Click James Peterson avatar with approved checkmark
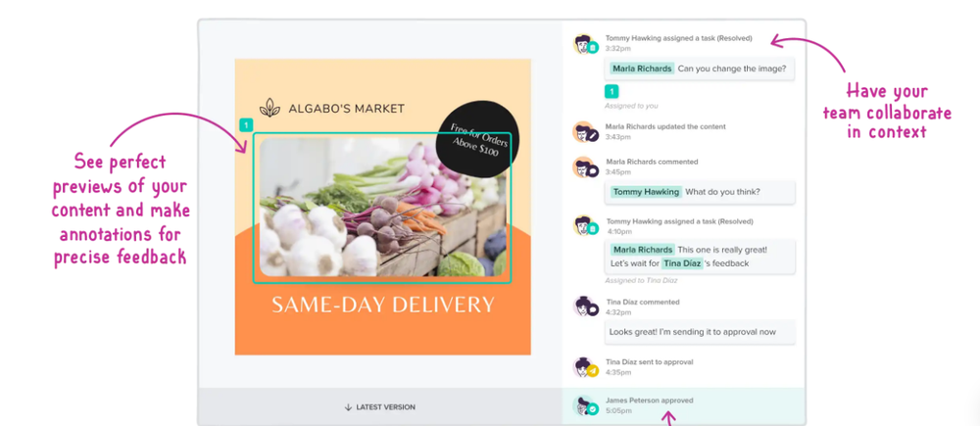 pyautogui.click(x=585, y=406)
